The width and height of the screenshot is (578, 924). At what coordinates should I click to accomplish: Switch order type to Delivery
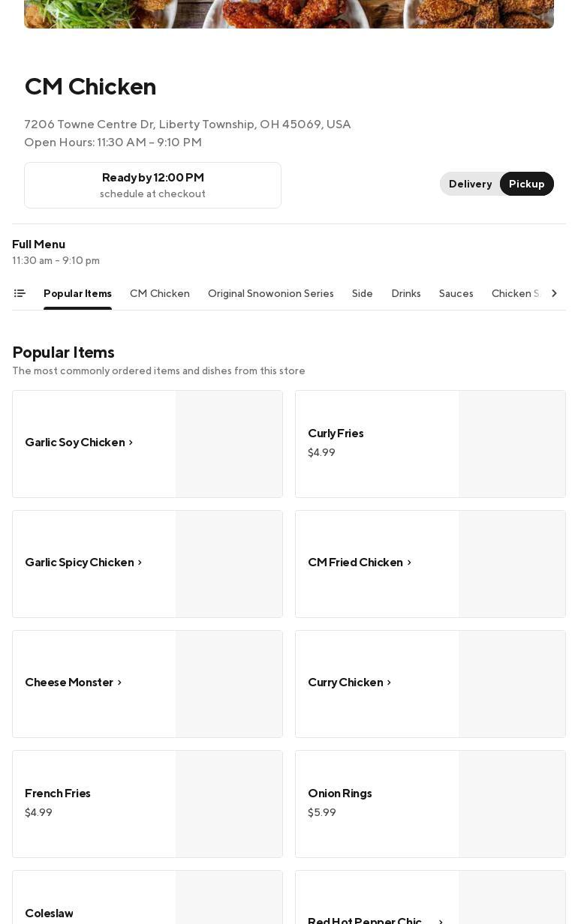click(x=470, y=184)
